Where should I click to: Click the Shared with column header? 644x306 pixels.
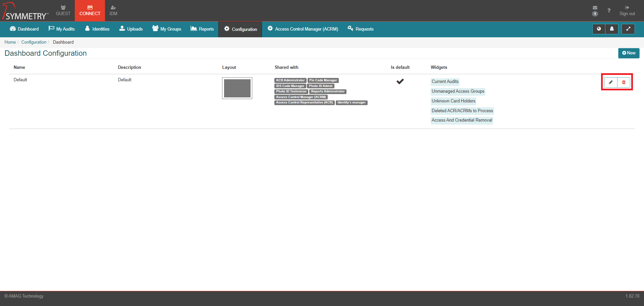click(x=286, y=68)
